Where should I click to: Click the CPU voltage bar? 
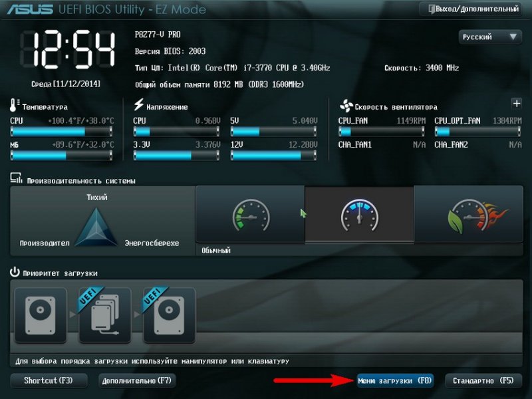(x=176, y=131)
